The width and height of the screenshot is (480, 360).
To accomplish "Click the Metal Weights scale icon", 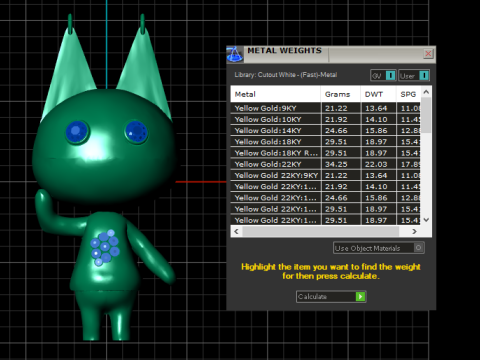I will (235, 54).
